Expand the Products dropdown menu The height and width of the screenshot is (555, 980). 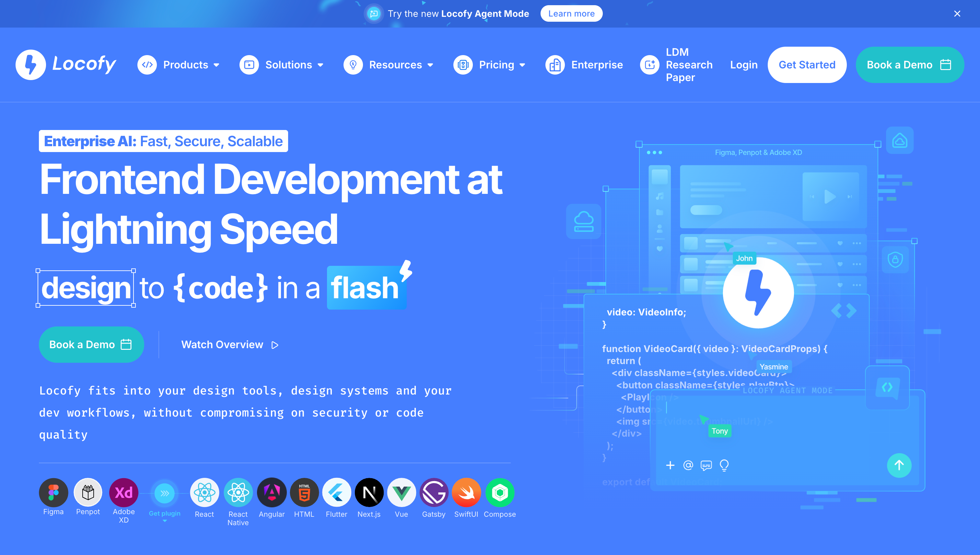(185, 65)
